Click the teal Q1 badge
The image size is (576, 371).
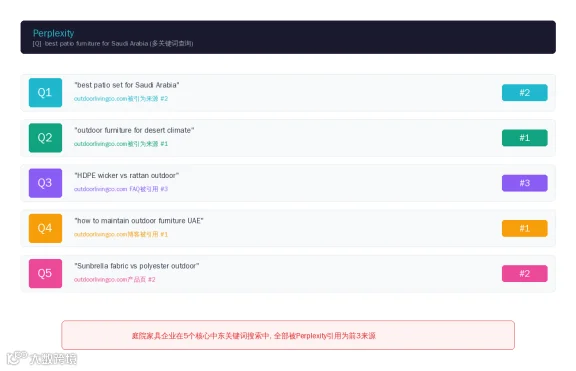click(45, 93)
